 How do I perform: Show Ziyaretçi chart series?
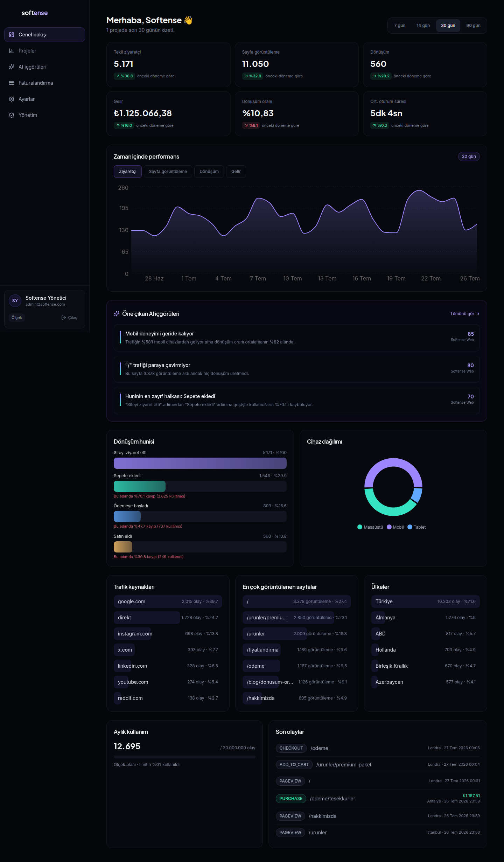(x=128, y=172)
